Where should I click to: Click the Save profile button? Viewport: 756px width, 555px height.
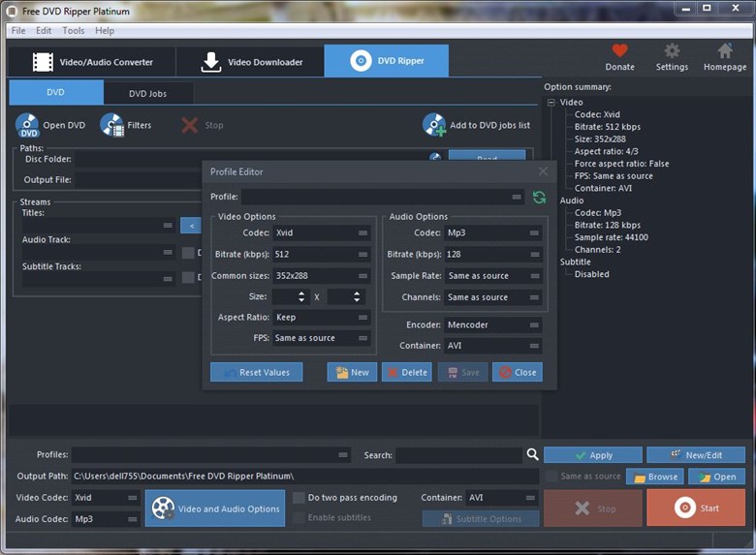[463, 372]
